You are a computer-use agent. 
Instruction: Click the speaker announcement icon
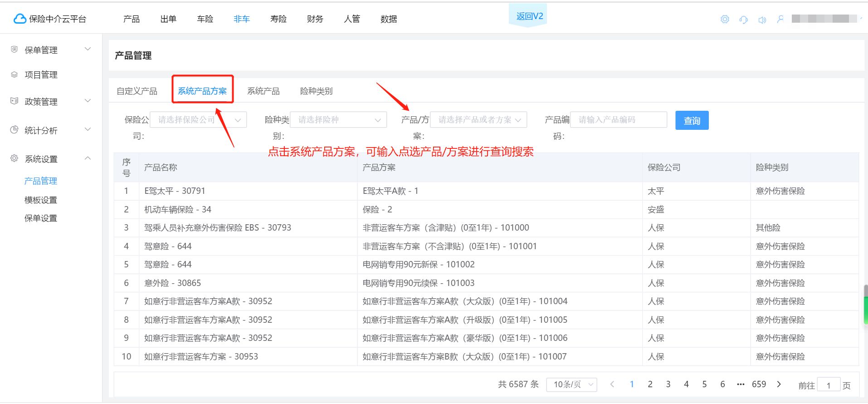[x=762, y=20]
